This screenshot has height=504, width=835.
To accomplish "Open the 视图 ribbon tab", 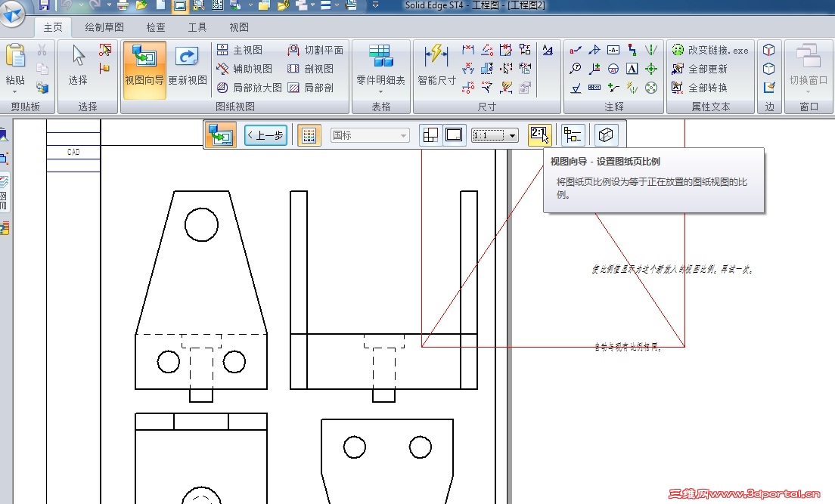I will click(x=238, y=27).
